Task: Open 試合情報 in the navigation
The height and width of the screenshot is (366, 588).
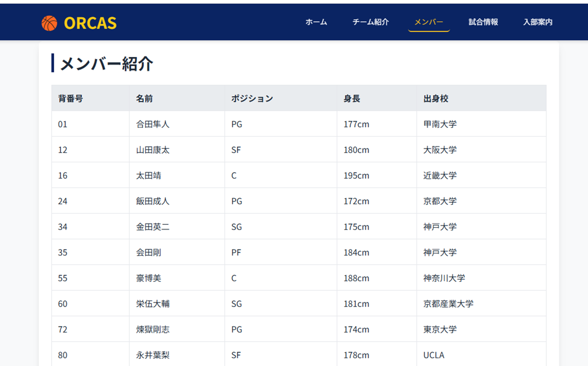Action: pyautogui.click(x=483, y=22)
